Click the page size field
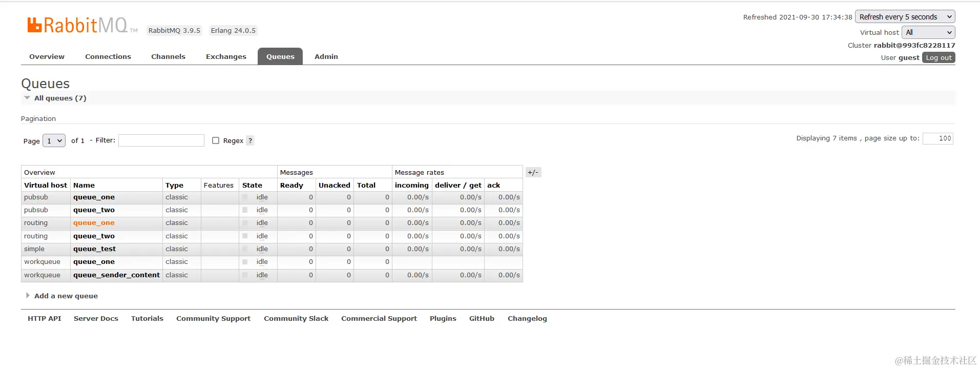The image size is (980, 369). (937, 138)
